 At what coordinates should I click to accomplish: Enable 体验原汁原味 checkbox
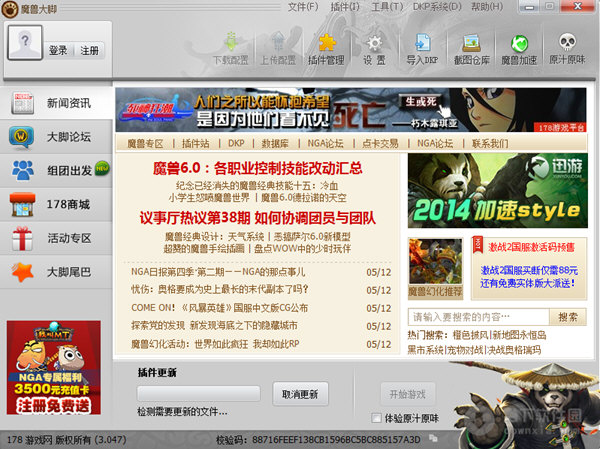376,418
